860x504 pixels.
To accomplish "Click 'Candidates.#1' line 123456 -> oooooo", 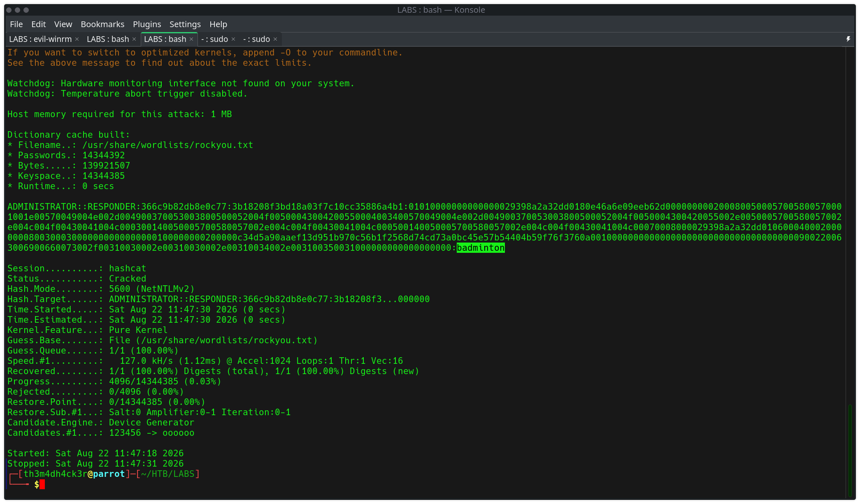I will [101, 433].
